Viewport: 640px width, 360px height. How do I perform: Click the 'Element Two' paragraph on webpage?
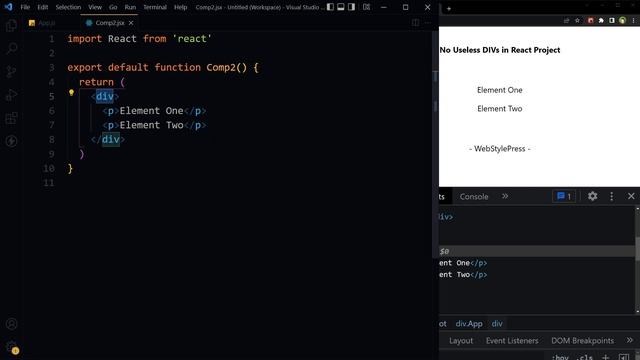coord(500,109)
